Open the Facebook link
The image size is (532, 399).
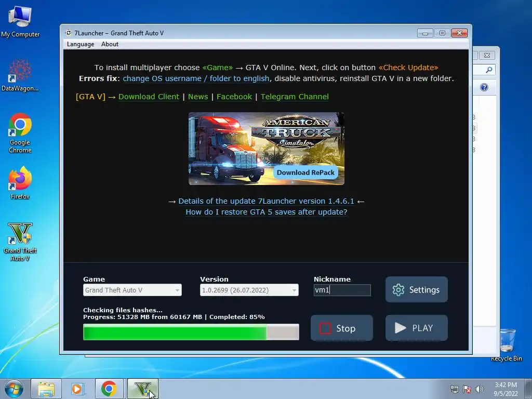[234, 97]
